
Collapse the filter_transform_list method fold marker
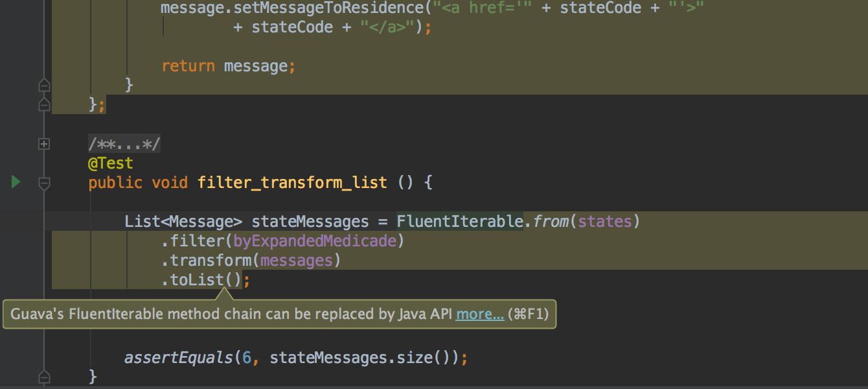tap(44, 183)
